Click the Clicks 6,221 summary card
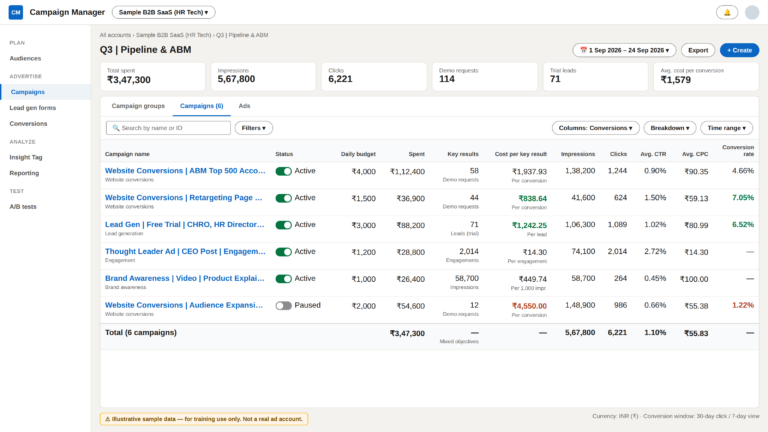The image size is (768, 432). point(374,76)
